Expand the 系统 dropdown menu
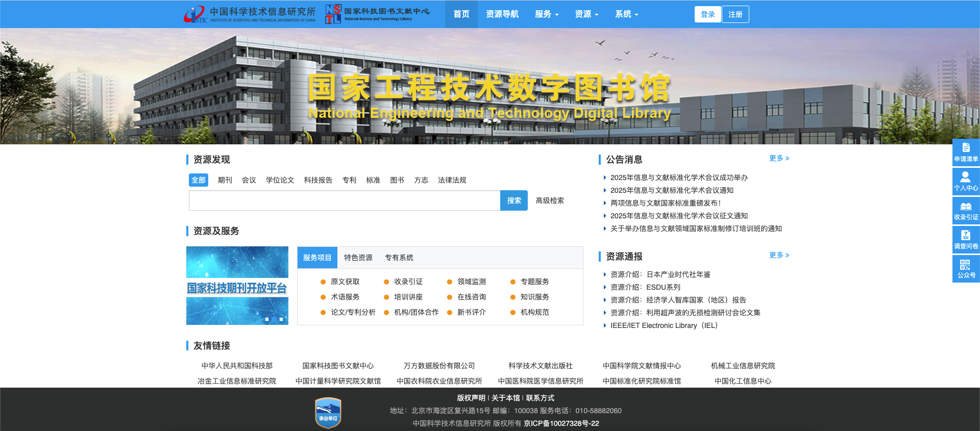980x431 pixels. 626,14
